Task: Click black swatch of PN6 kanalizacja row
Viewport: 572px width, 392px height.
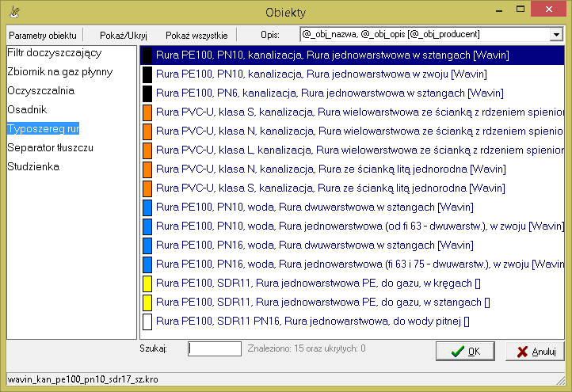Action: click(x=147, y=93)
